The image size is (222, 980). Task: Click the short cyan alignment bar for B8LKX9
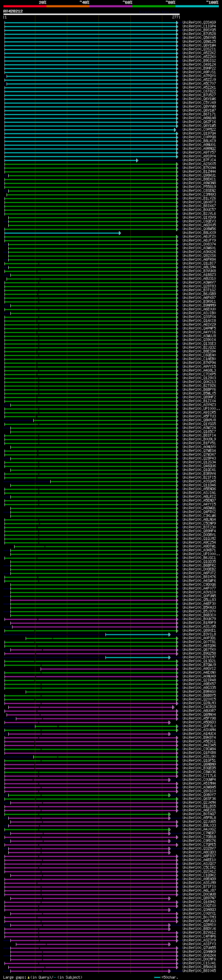(63, 233)
